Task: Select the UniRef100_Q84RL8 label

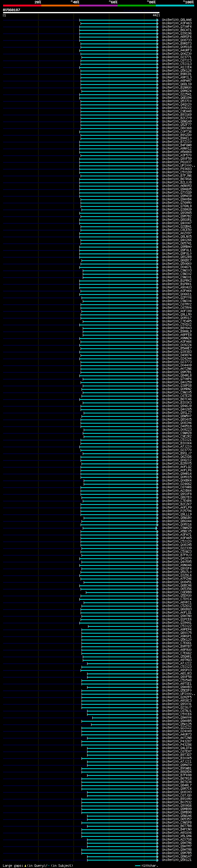Action: (176, 375)
